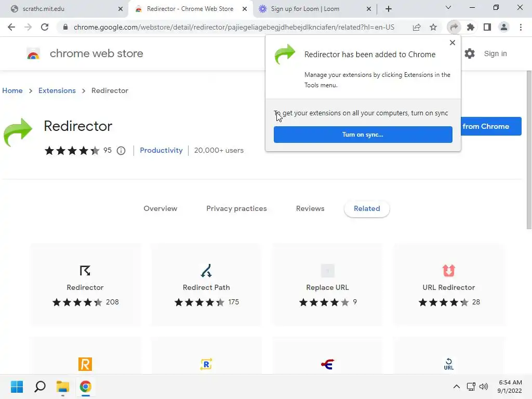Open the Redirect Path extension card
Image resolution: width=532 pixels, height=399 pixels.
tap(206, 285)
